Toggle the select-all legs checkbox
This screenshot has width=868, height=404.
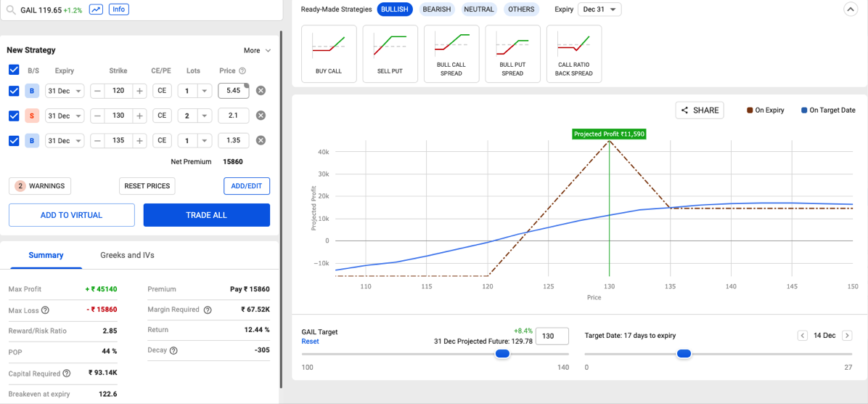[14, 70]
